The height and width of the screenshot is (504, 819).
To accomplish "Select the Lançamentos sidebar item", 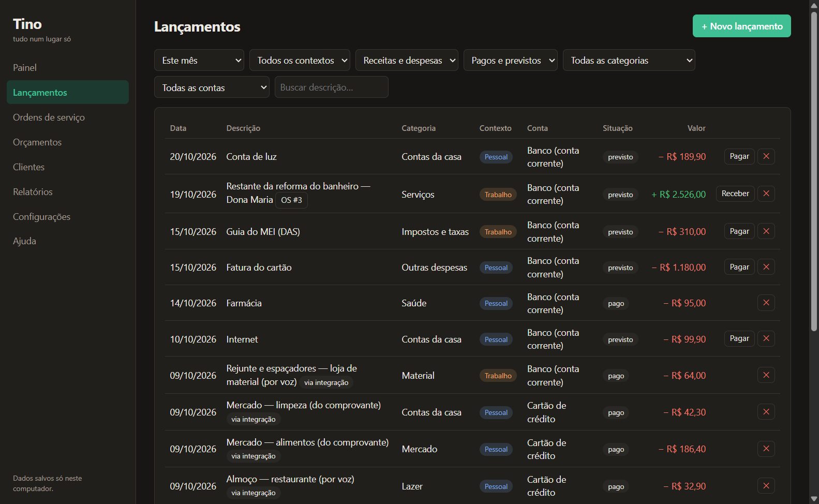I will click(68, 92).
